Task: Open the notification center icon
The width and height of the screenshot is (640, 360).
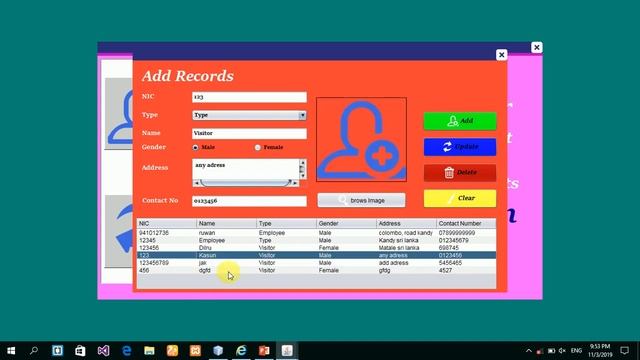Action: tap(624, 351)
